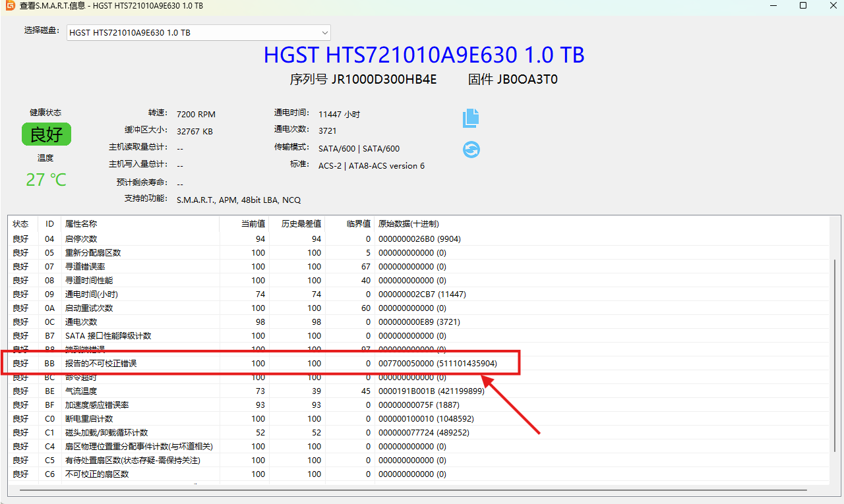
Task: Click the copy S.M.A.R.T. info icon
Action: point(471,119)
